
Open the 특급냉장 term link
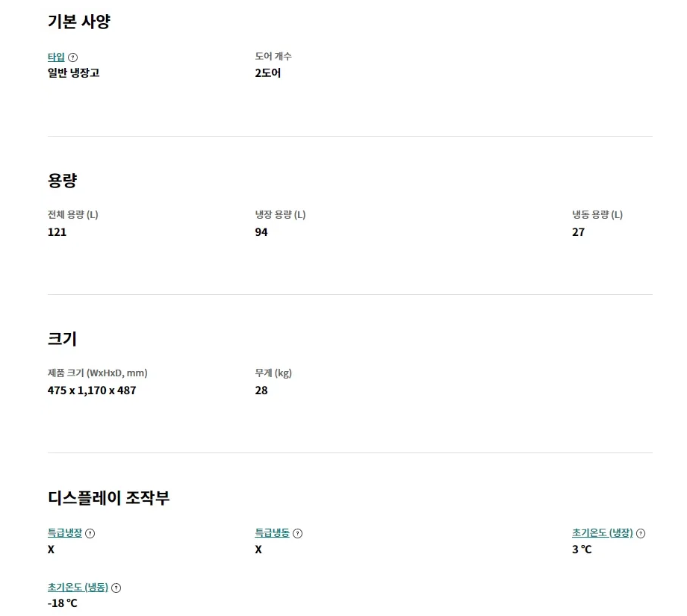click(x=65, y=533)
